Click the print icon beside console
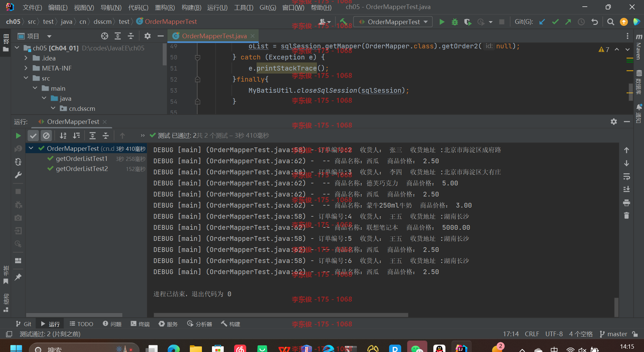This screenshot has height=352, width=644. (627, 203)
